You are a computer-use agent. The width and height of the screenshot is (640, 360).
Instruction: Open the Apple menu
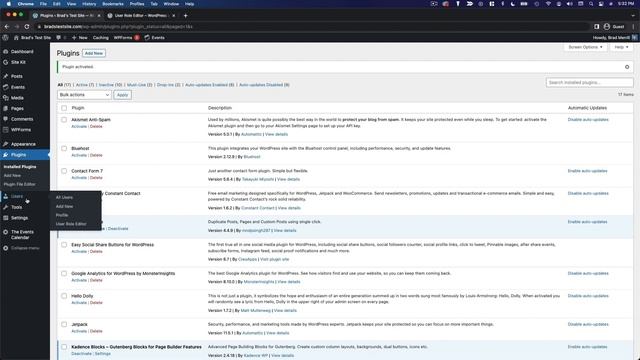coord(9,4)
